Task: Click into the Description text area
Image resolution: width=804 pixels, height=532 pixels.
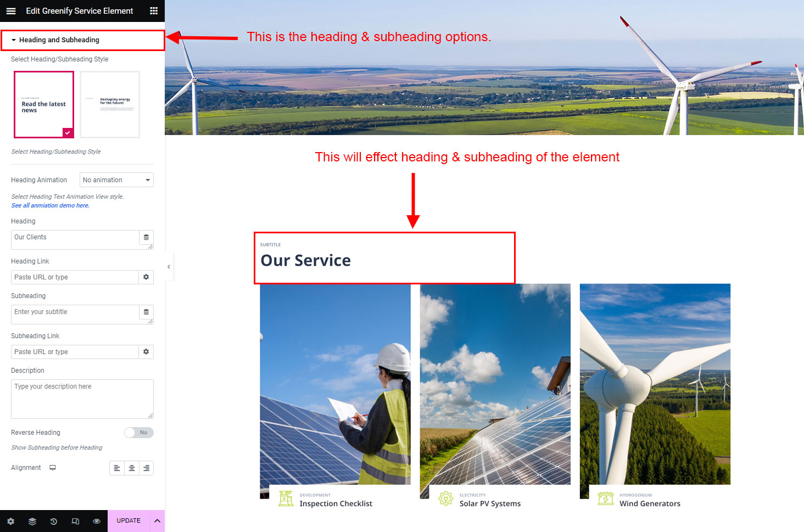Action: point(82,399)
